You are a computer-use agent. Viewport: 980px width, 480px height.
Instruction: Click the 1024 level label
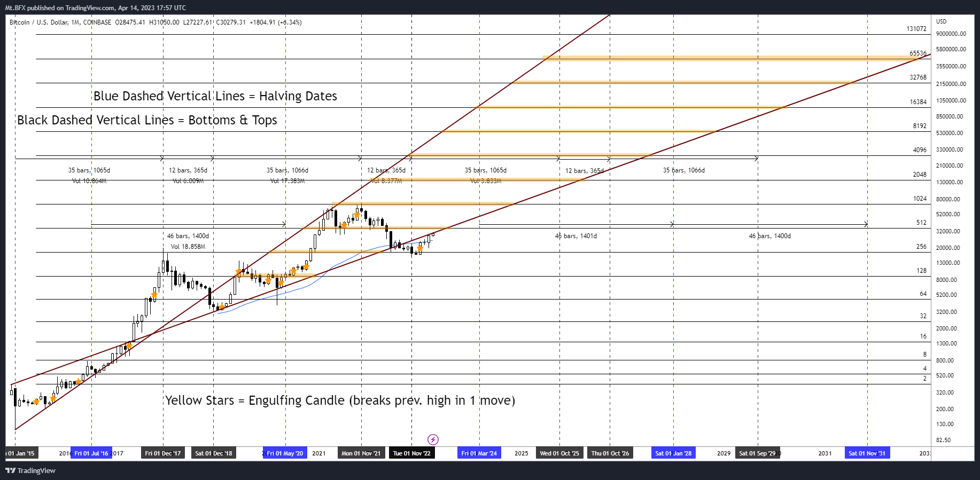[x=920, y=199]
